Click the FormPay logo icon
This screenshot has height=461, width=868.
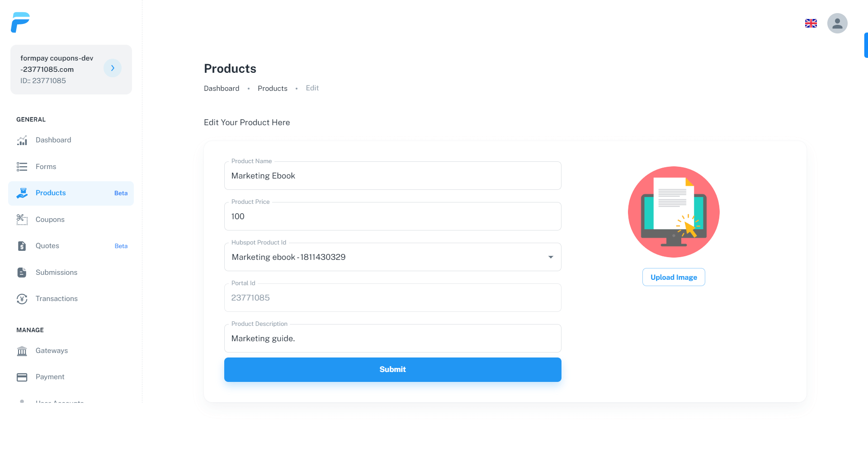pos(20,23)
